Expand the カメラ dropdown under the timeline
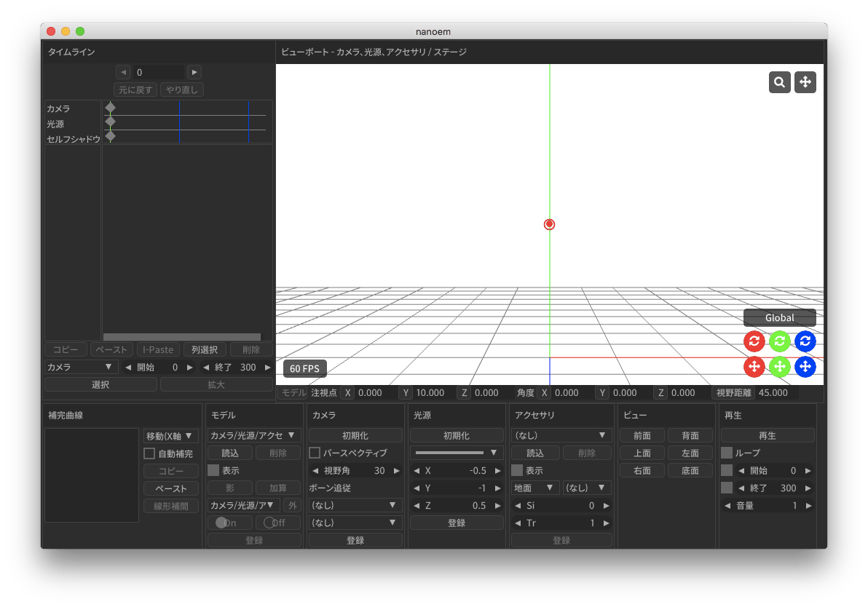Image resolution: width=868 pixels, height=607 pixels. click(x=81, y=367)
